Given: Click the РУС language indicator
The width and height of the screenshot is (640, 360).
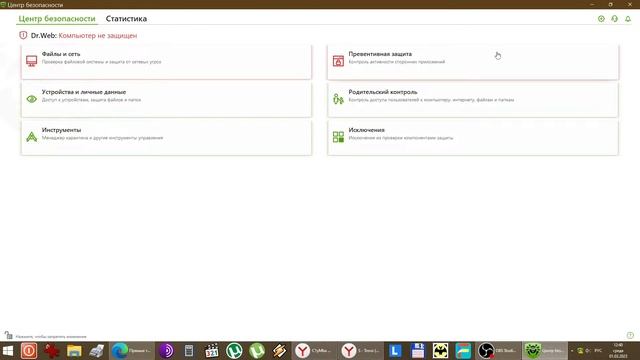Looking at the screenshot, I should pos(598,351).
